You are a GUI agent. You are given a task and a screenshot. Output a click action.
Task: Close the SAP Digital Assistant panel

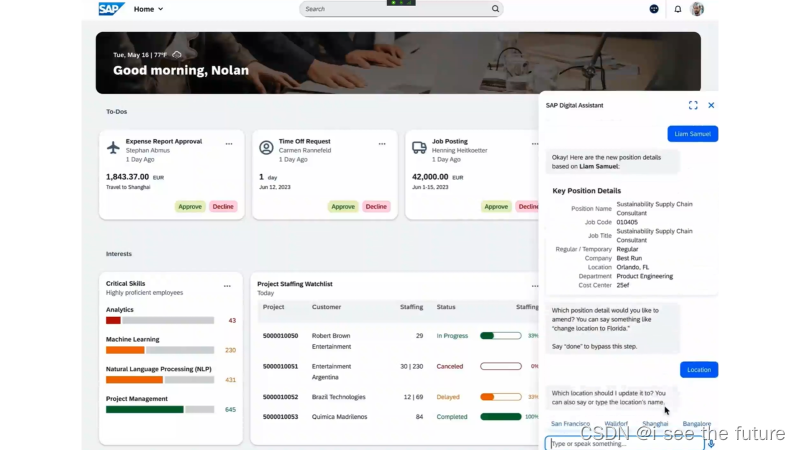click(x=711, y=105)
